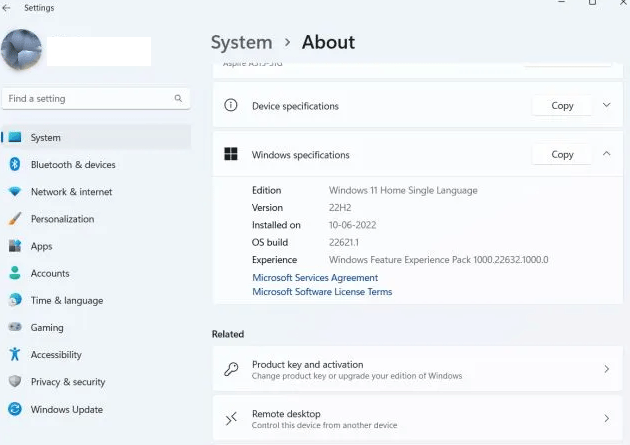630x445 pixels.
Task: Expand the Device specifications section
Action: tap(606, 105)
